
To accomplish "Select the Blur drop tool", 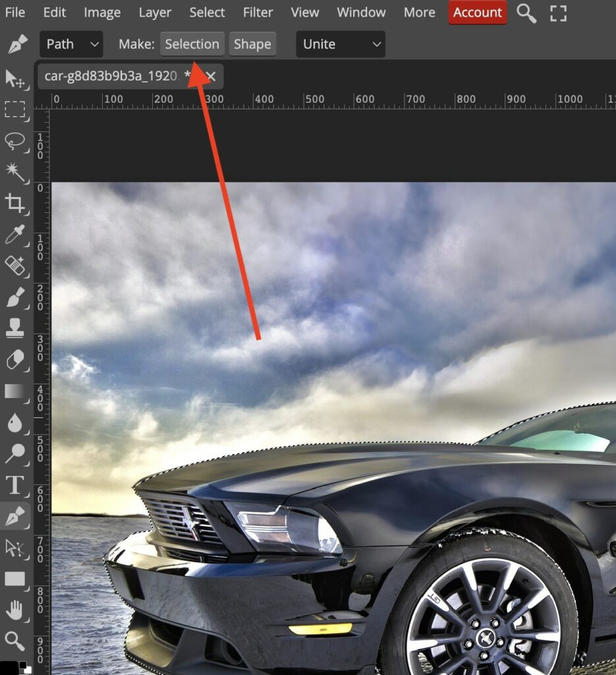I will pos(15,423).
